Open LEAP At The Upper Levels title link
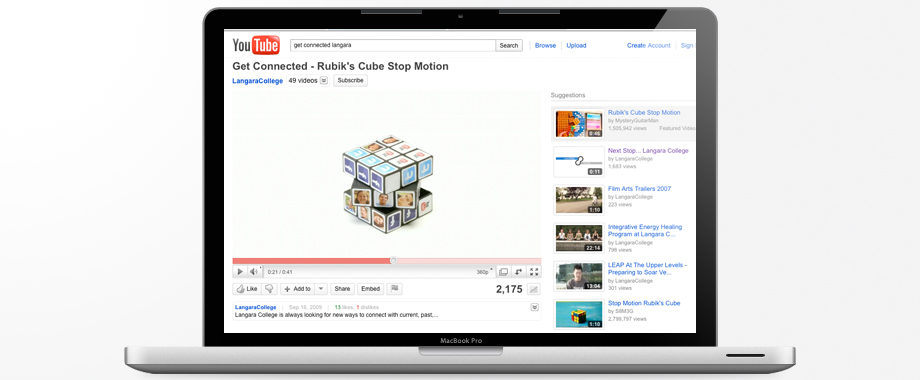The height and width of the screenshot is (380, 920). pyautogui.click(x=647, y=269)
